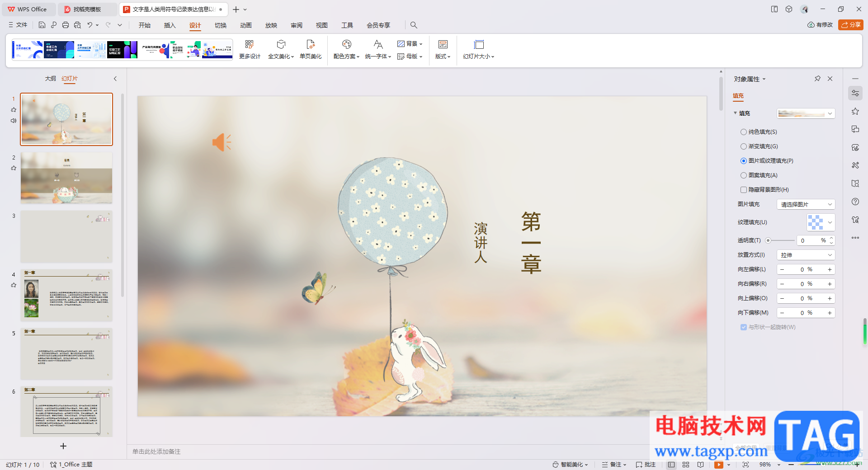Switch to 大纲 outline tab

coord(50,79)
